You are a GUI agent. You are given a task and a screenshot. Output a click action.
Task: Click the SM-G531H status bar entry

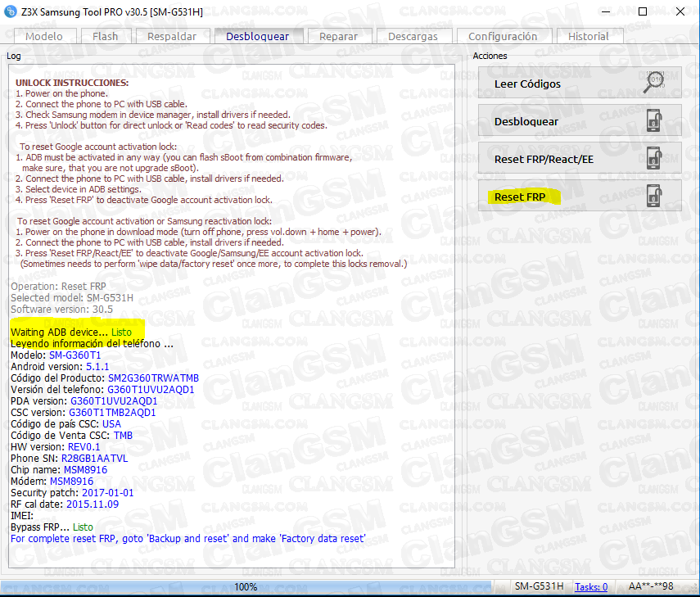[x=539, y=586]
